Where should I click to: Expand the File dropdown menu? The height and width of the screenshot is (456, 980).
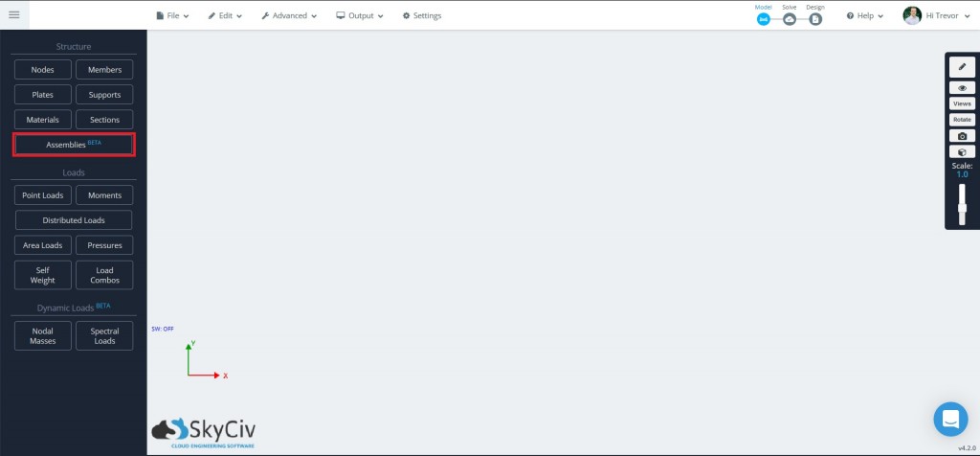[172, 15]
